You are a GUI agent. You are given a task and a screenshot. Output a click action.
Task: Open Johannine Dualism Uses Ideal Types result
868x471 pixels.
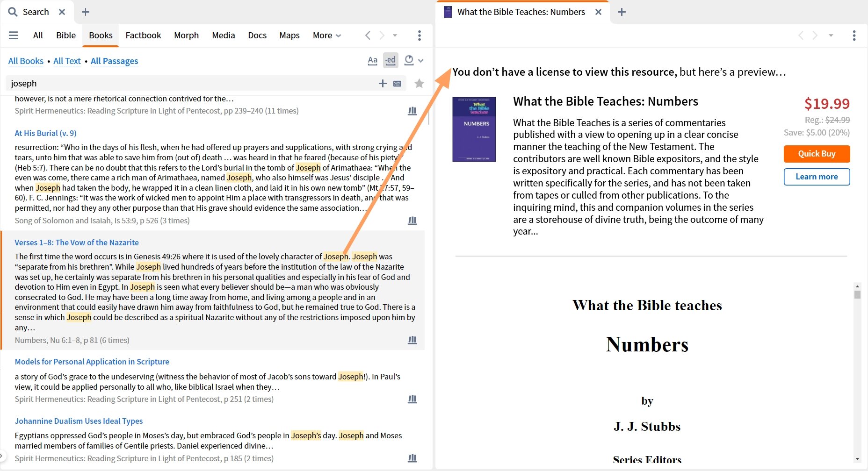click(79, 421)
